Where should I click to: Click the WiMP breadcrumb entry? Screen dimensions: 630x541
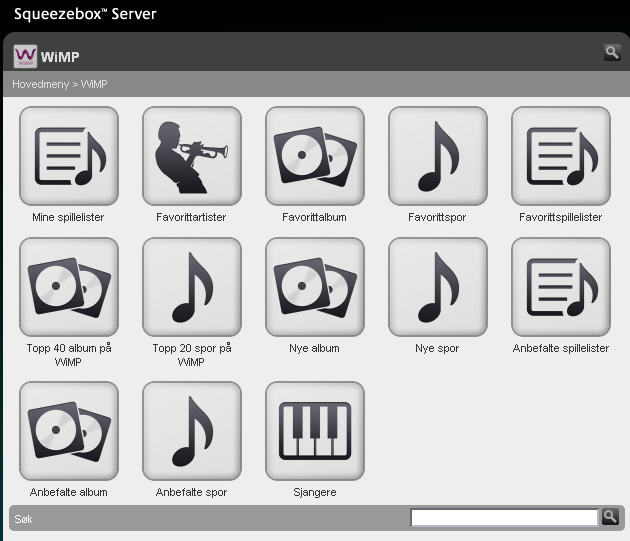[x=94, y=84]
